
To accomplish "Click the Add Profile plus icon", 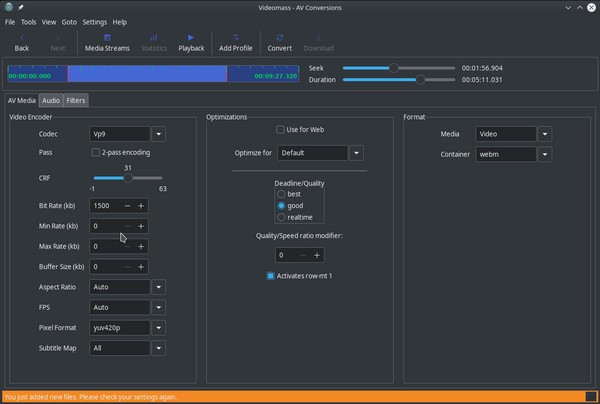I will point(236,37).
